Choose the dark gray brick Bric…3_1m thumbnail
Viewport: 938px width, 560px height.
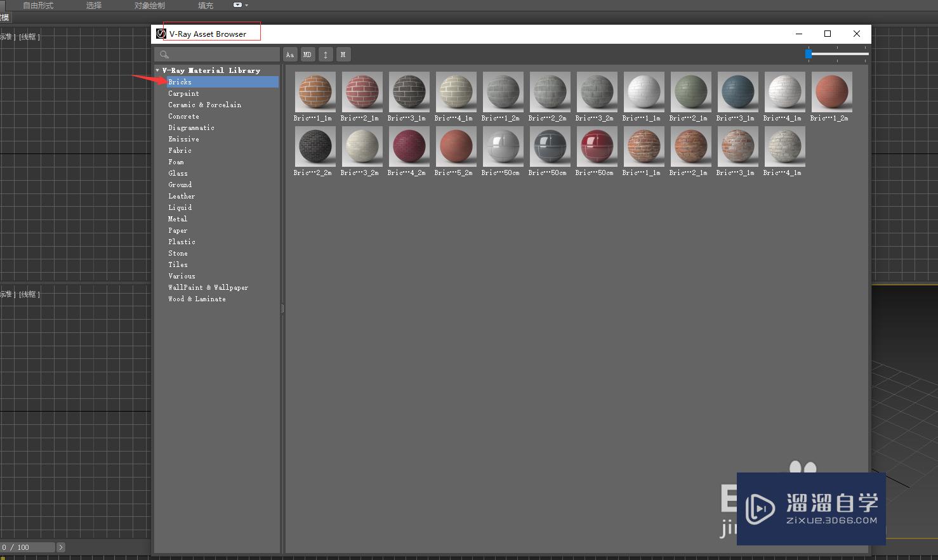[409, 92]
